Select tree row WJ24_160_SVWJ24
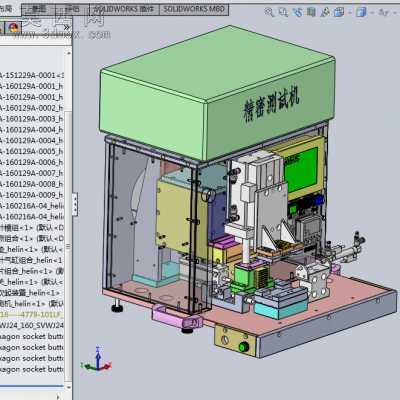Viewport: 400px width, 400px height. pyautogui.click(x=32, y=325)
